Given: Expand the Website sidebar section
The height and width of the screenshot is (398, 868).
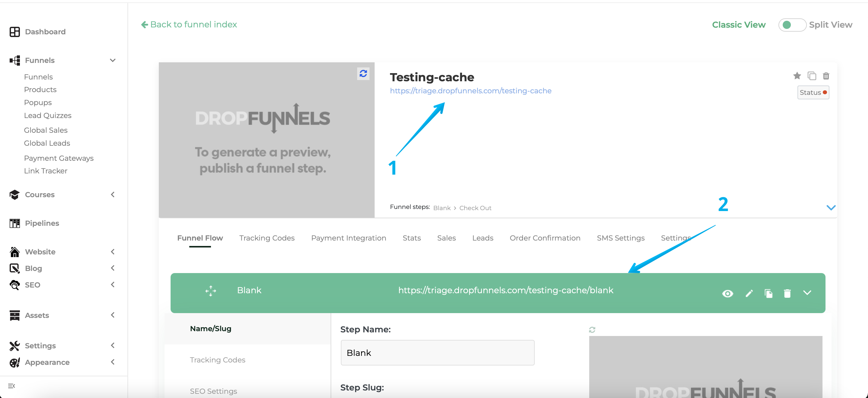Looking at the screenshot, I should tap(112, 252).
